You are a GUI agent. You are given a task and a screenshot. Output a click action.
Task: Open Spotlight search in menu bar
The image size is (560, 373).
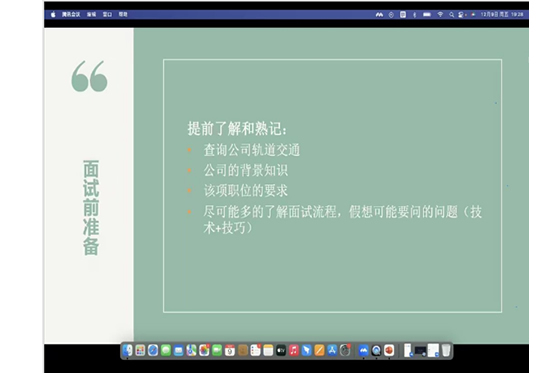(451, 14)
